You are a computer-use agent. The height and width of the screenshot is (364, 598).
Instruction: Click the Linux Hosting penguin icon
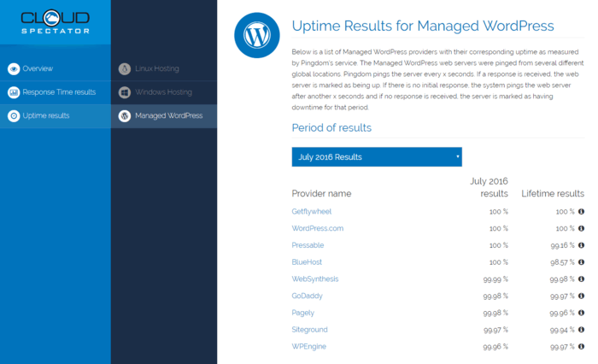125,69
